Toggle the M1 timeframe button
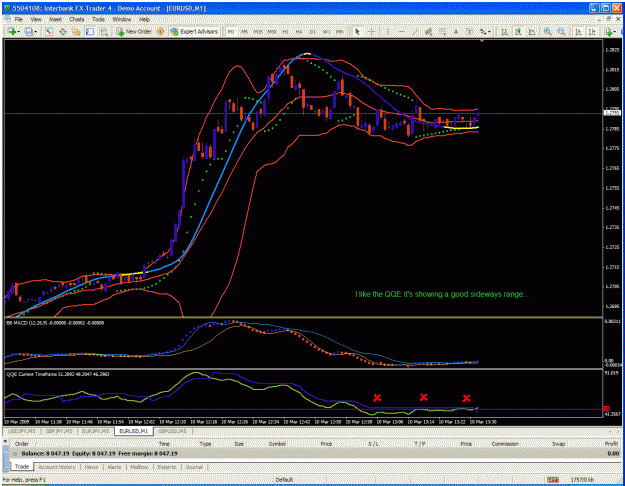Viewport: 625px width, 486px height. [231, 31]
